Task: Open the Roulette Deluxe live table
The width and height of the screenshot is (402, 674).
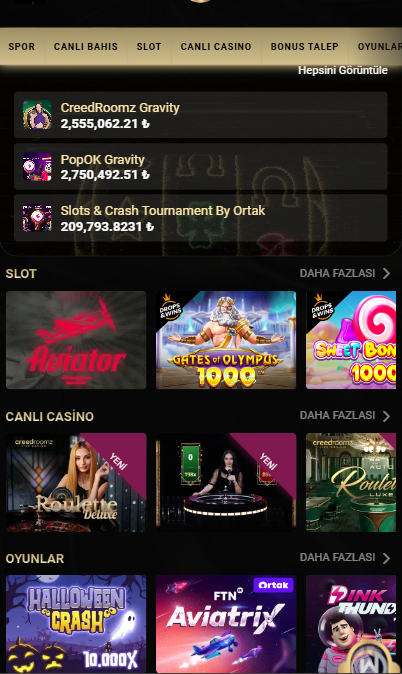Action: tap(76, 482)
